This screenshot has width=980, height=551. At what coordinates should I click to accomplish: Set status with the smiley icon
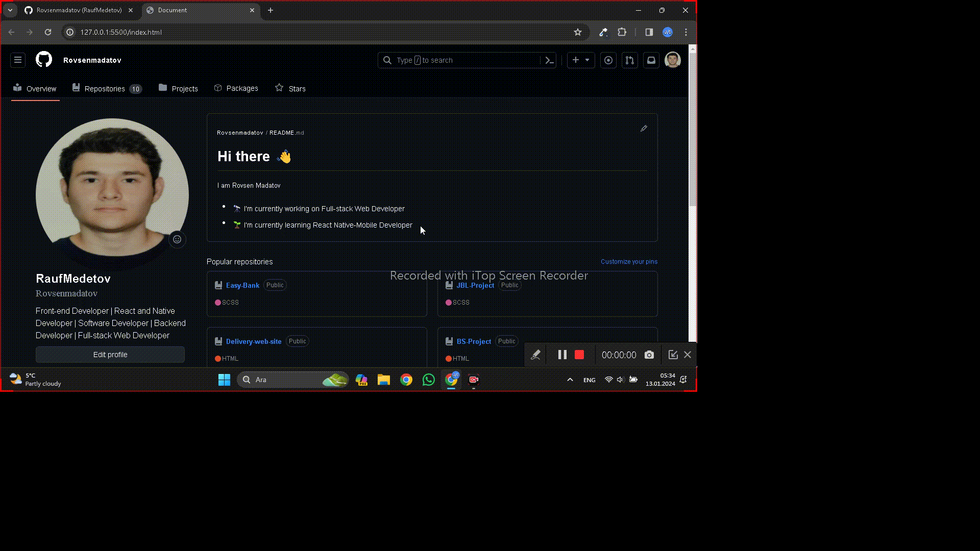pos(177,239)
